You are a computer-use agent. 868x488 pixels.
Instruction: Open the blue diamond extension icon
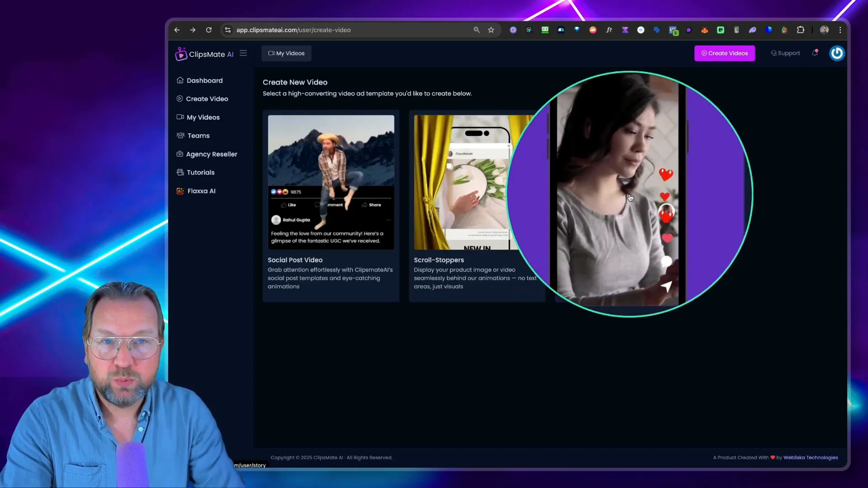click(x=577, y=29)
